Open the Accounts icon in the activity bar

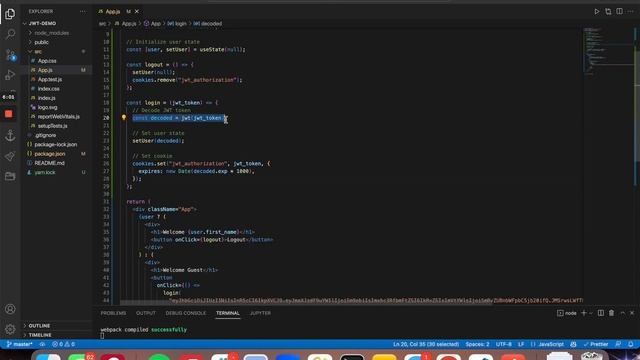[x=10, y=309]
